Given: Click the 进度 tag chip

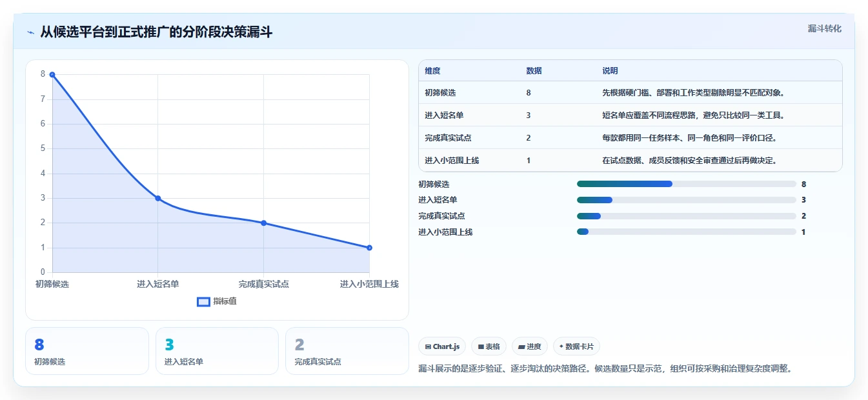Looking at the screenshot, I should (529, 346).
